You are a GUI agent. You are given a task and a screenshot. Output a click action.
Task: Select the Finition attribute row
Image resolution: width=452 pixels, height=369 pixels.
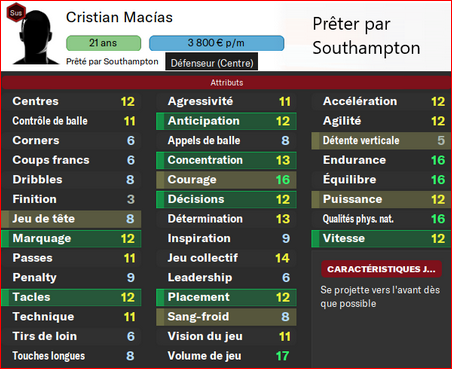71,199
